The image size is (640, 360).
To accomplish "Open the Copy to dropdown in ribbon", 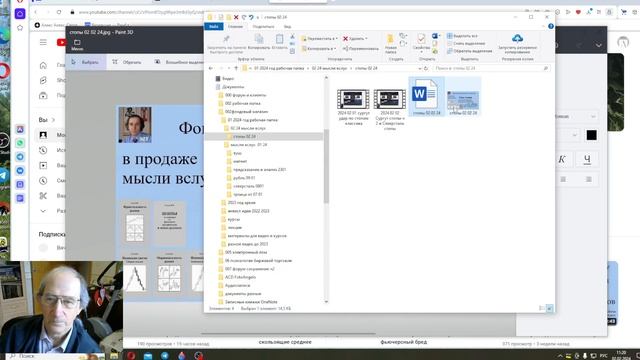I will click(318, 49).
